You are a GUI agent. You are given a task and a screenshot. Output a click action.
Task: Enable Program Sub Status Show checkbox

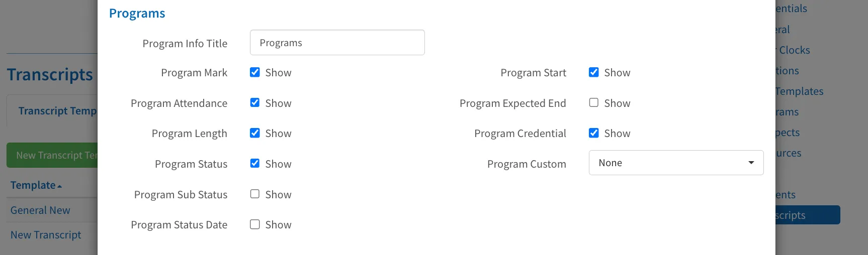255,194
